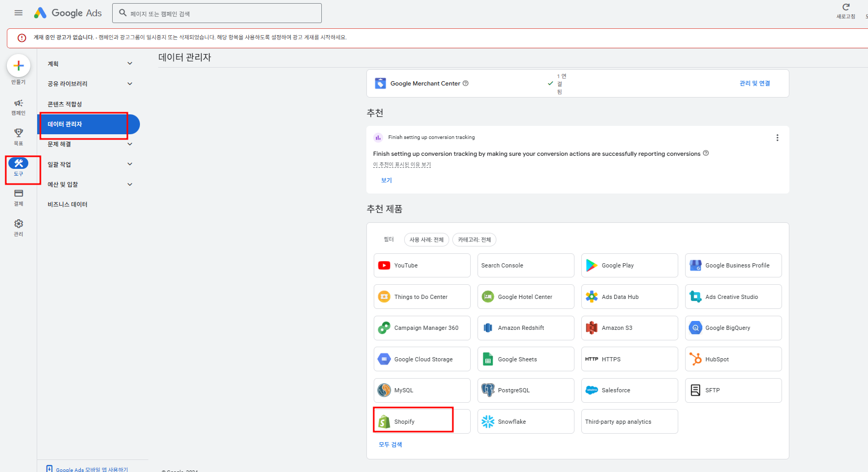Select the YouTube product tile

(422, 265)
